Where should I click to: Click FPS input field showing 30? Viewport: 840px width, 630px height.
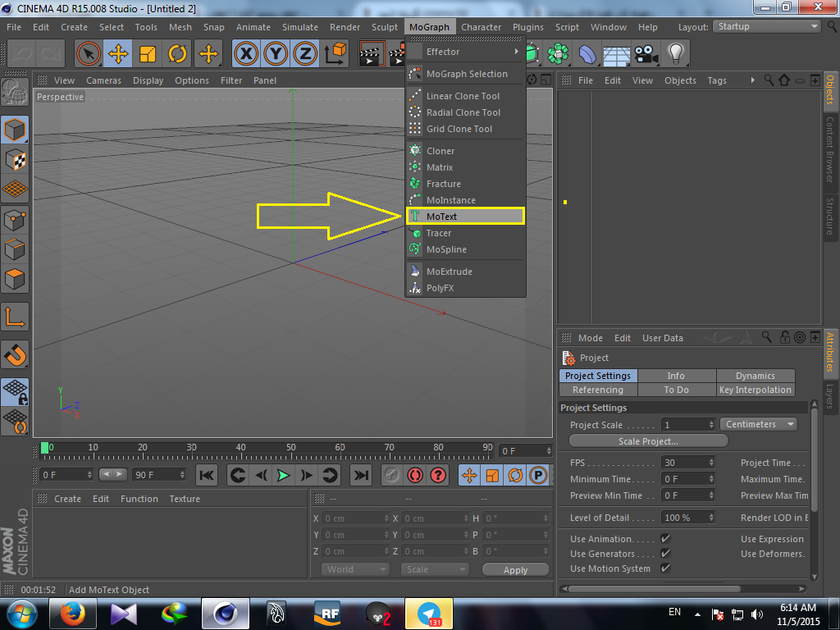(684, 463)
